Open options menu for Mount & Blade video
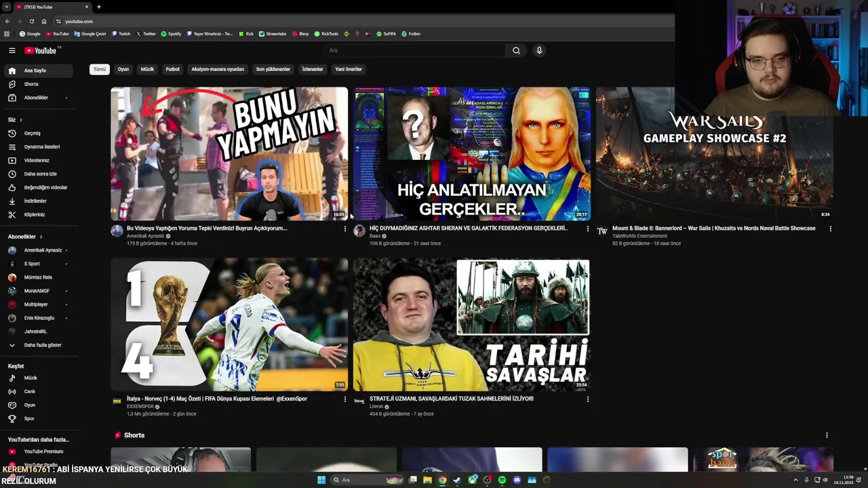Image resolution: width=868 pixels, height=488 pixels. 830,229
